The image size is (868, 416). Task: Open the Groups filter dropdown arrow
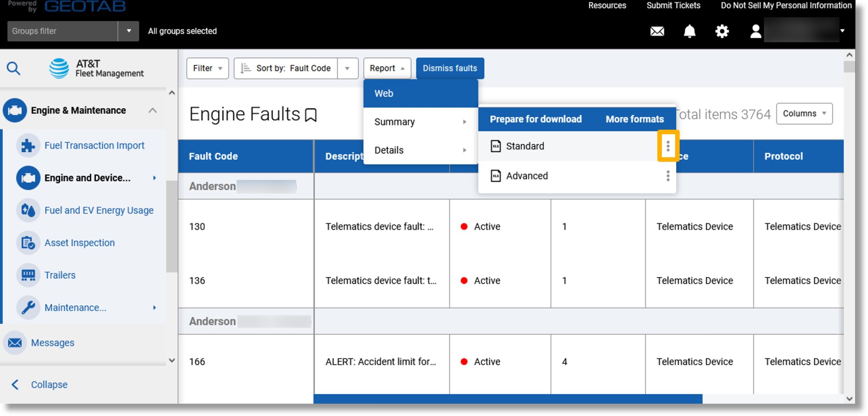[x=129, y=31]
